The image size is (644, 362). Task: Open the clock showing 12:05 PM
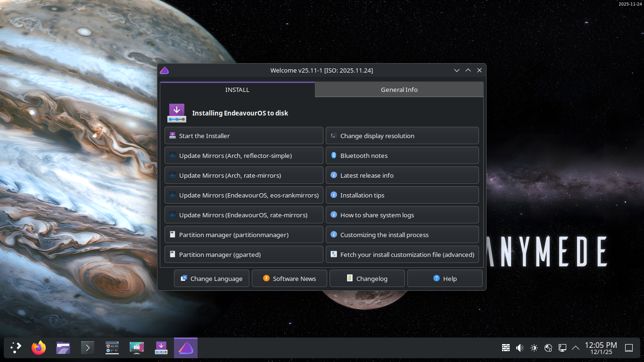click(x=601, y=348)
